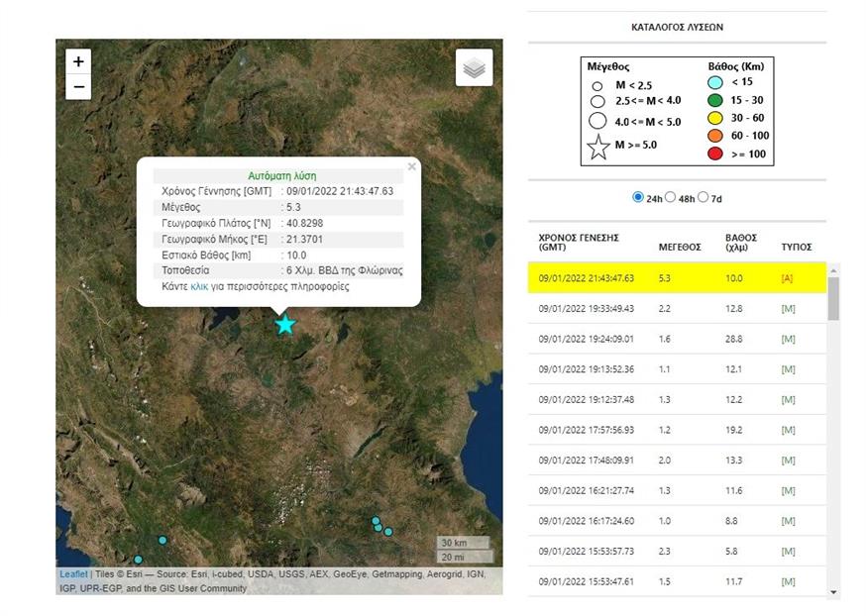
Task: Select the 24h time range
Action: pyautogui.click(x=638, y=197)
